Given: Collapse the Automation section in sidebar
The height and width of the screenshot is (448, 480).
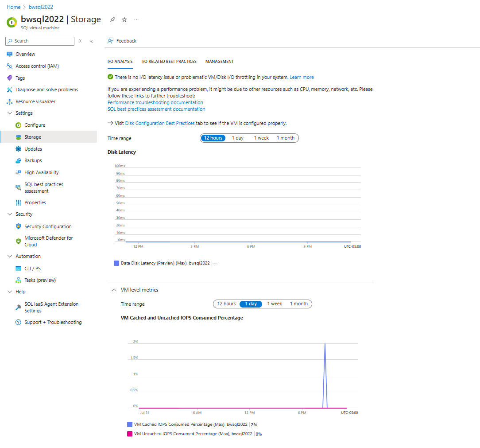Looking at the screenshot, I should coord(10,256).
